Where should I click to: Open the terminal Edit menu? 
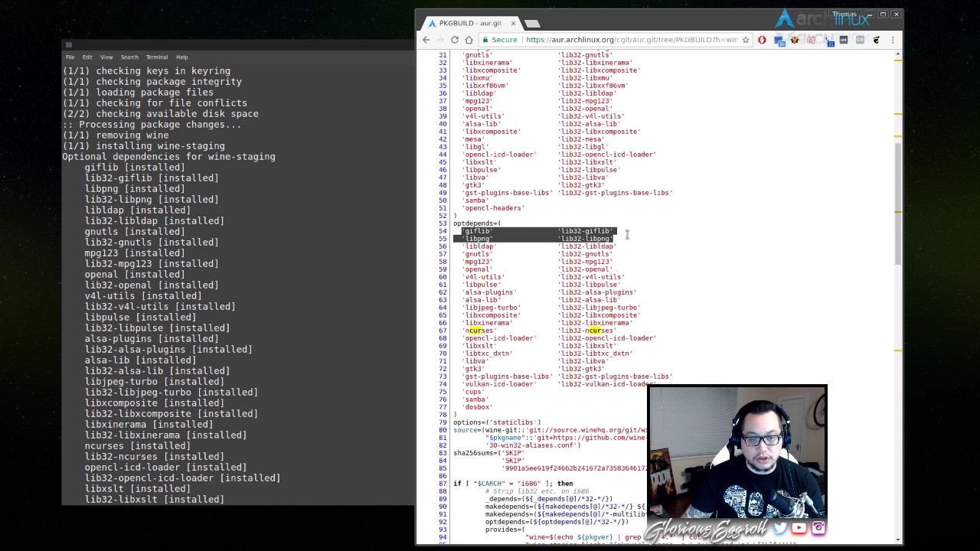pyautogui.click(x=87, y=57)
